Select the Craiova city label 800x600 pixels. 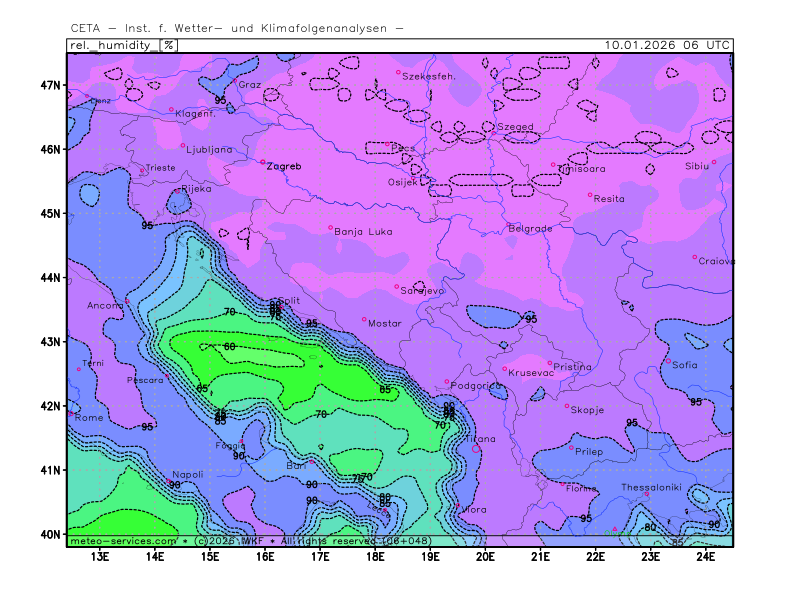click(x=716, y=261)
